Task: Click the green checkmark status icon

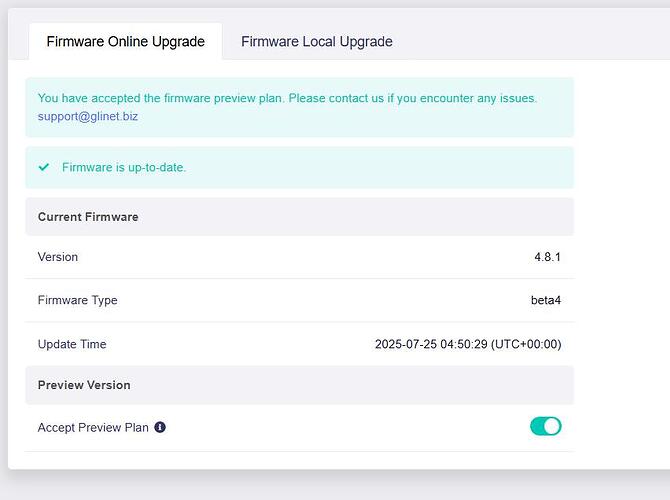Action: coord(44,167)
